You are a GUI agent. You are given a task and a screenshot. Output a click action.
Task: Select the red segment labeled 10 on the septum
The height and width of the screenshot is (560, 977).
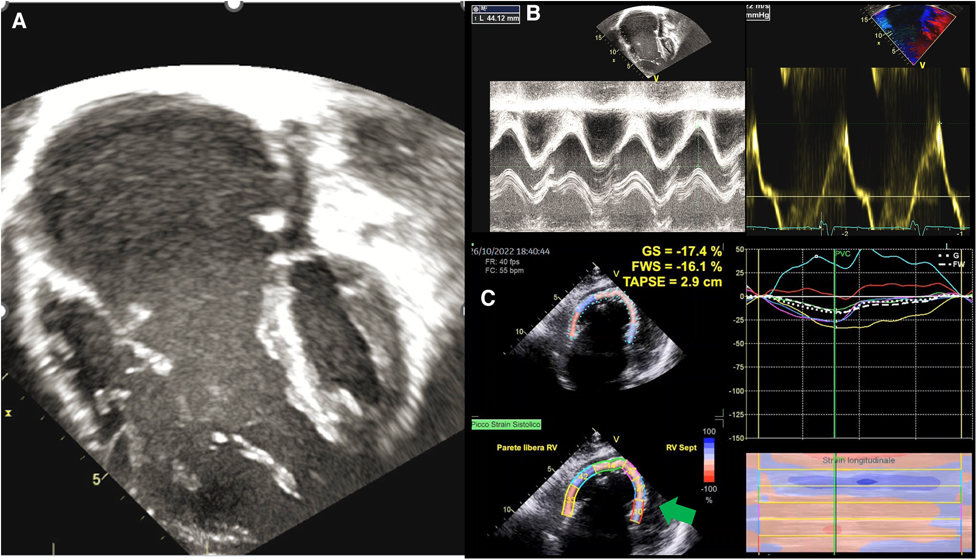pyautogui.click(x=636, y=513)
